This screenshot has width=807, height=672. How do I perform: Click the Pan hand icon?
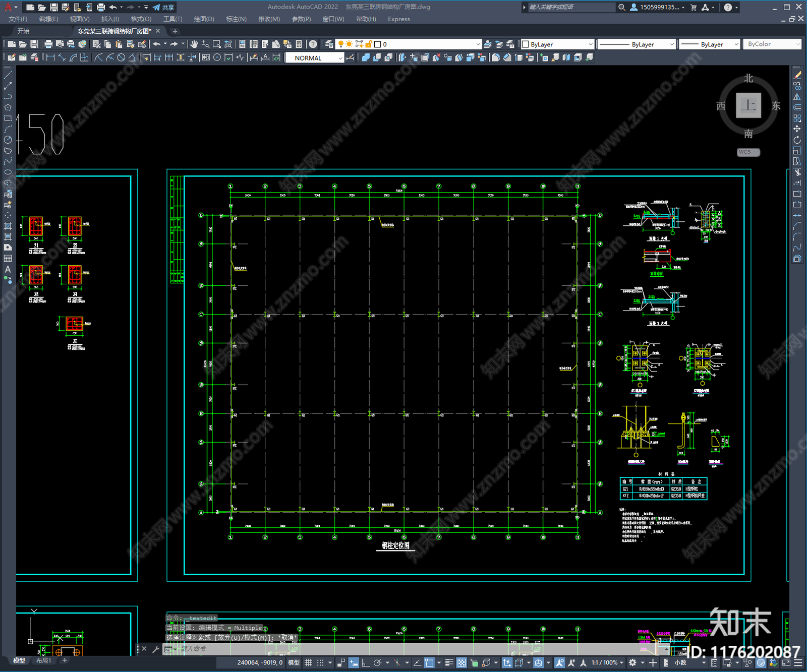(x=194, y=44)
